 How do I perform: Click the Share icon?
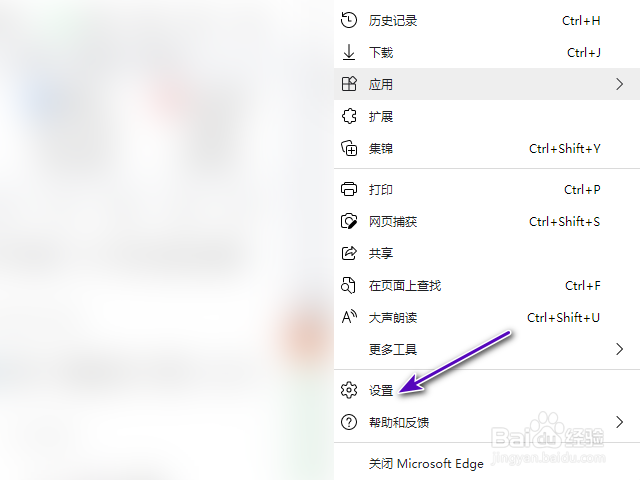pos(349,253)
